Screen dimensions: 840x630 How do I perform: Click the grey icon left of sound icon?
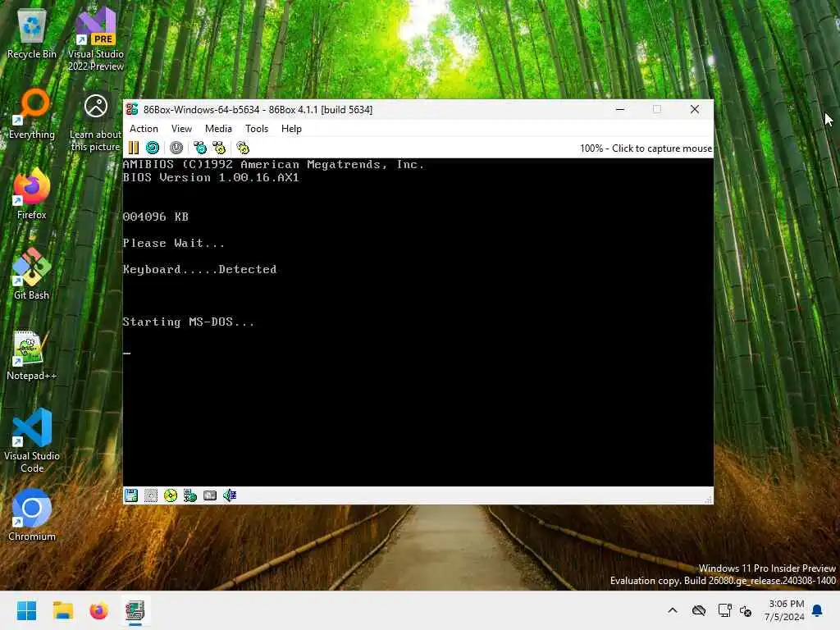210,495
